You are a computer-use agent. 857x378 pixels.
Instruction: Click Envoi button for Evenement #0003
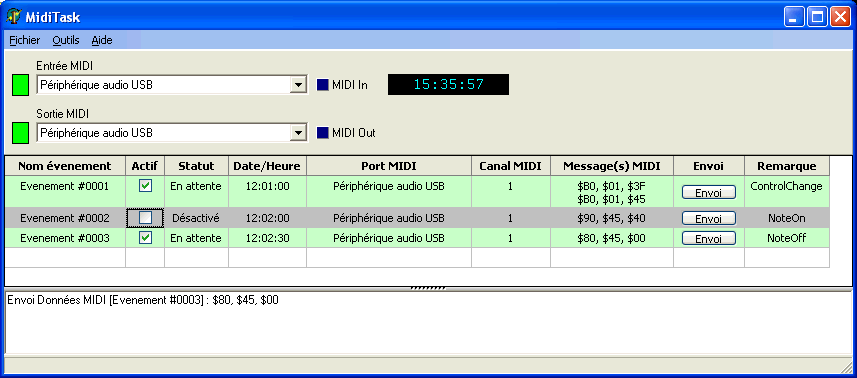(x=708, y=239)
